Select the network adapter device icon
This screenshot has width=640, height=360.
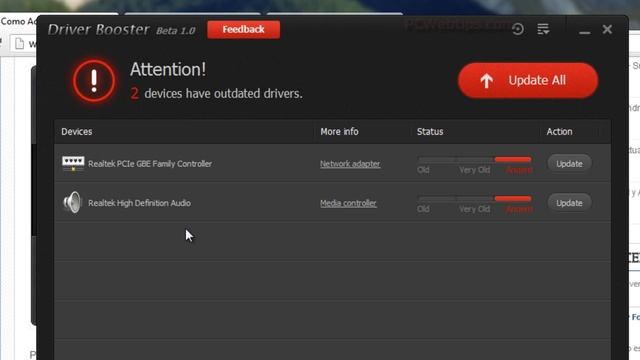73,163
